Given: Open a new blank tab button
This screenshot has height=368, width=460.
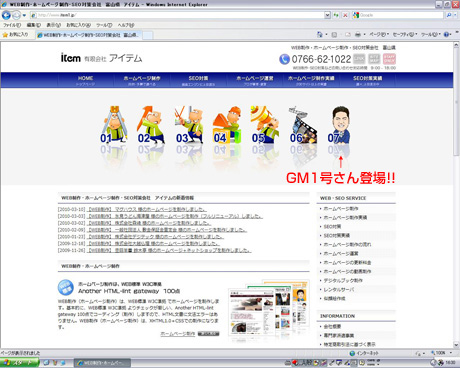Looking at the screenshot, I should tap(148, 35).
